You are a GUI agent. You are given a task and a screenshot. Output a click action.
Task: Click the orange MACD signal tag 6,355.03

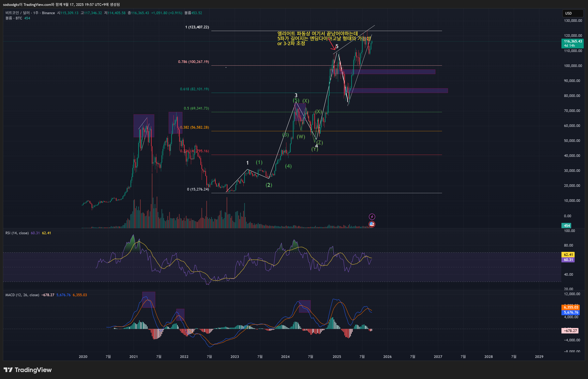click(x=571, y=307)
